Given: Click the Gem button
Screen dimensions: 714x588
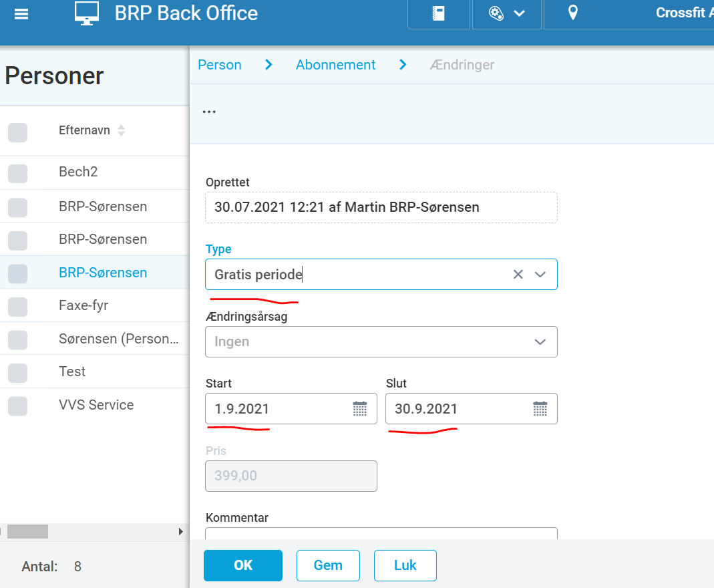Looking at the screenshot, I should pyautogui.click(x=328, y=565).
